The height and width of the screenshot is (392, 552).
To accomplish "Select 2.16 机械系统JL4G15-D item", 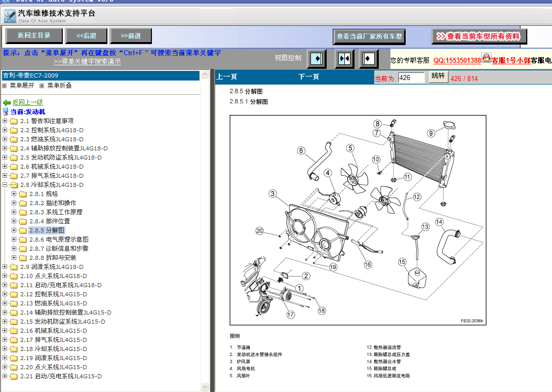I will 54,331.
